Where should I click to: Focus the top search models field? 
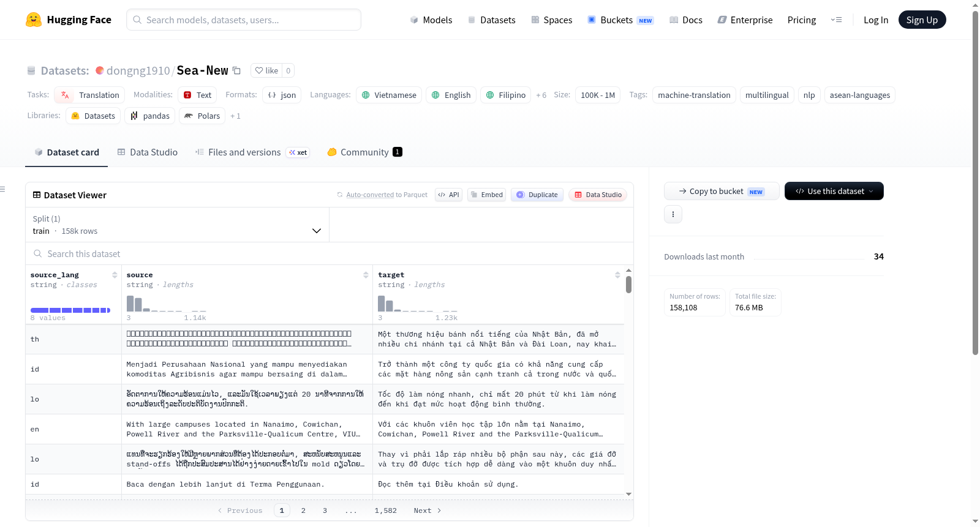point(244,20)
